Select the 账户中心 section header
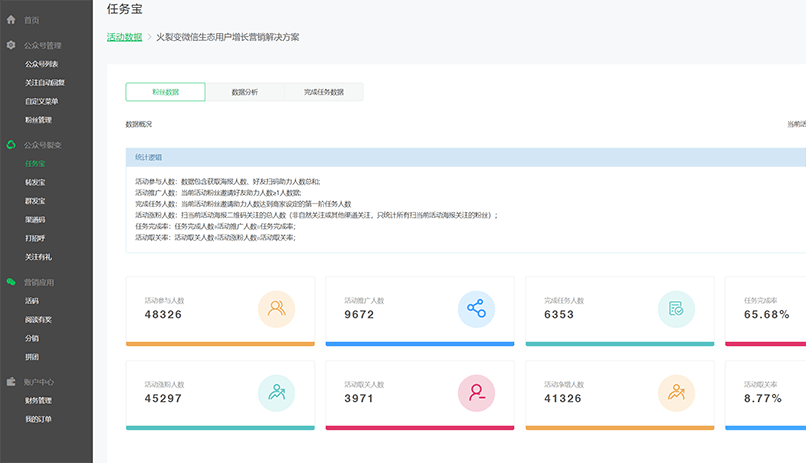806x463 pixels. (x=39, y=382)
